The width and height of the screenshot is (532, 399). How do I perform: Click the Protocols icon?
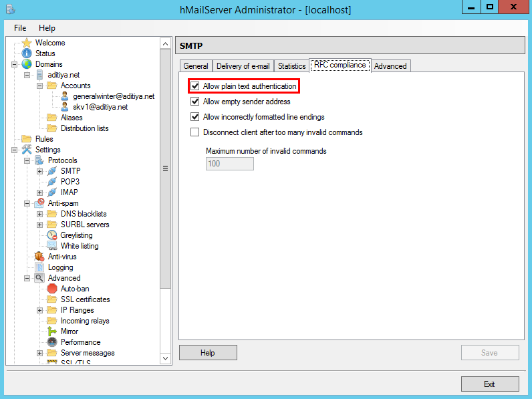[39, 160]
